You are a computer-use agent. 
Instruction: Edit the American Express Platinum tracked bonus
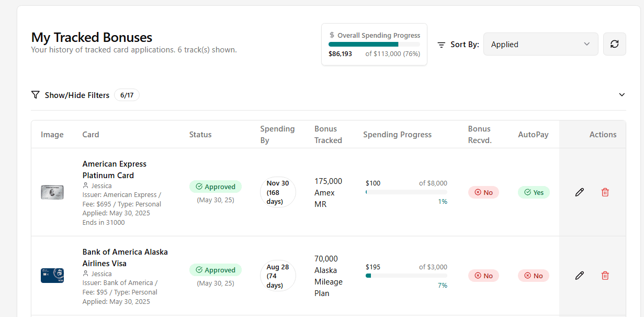pyautogui.click(x=579, y=192)
